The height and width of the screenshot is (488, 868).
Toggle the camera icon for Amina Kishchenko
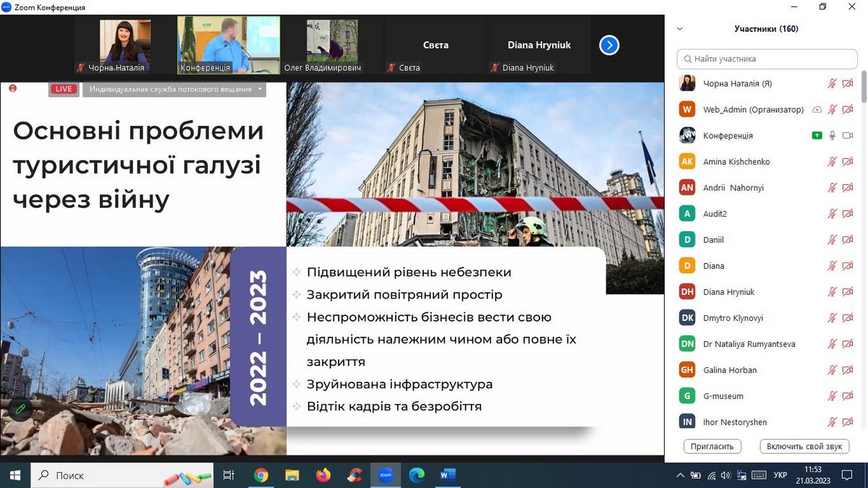(x=848, y=162)
